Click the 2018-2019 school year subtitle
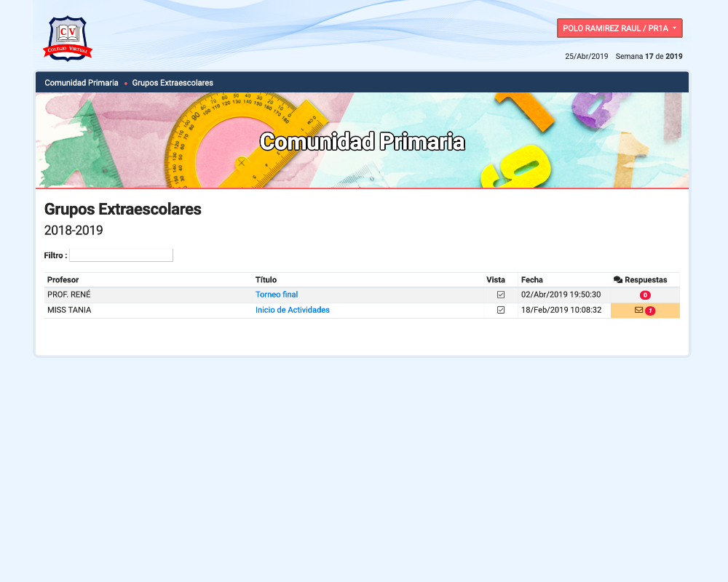 pyautogui.click(x=74, y=230)
